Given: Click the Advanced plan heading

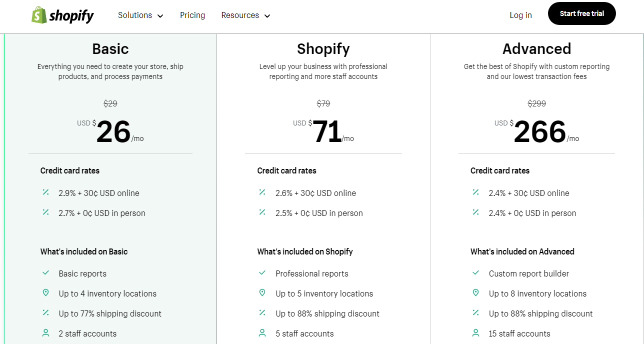Looking at the screenshot, I should pyautogui.click(x=537, y=49).
